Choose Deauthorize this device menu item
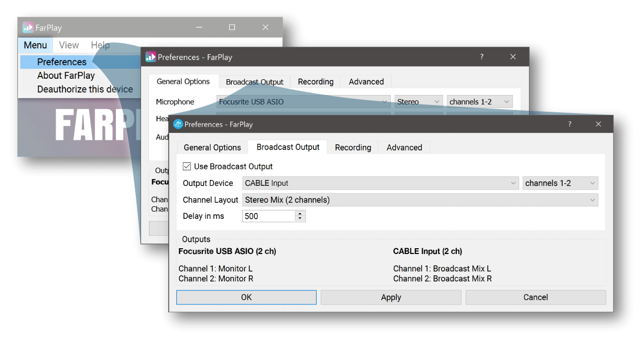The image size is (644, 349). (85, 89)
